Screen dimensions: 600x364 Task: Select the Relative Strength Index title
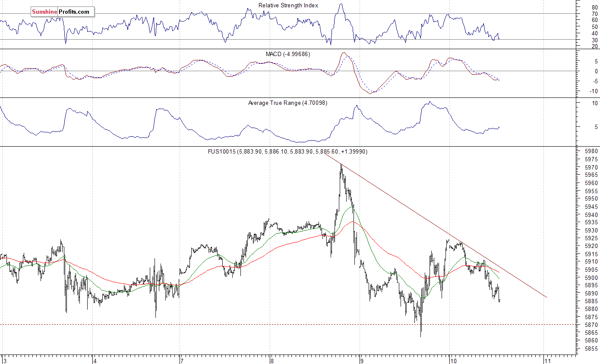point(288,6)
